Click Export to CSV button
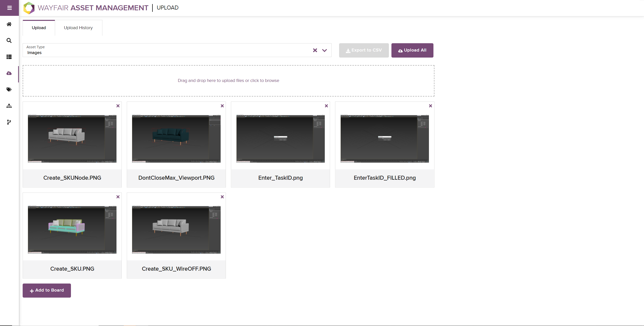The height and width of the screenshot is (326, 644). coord(364,50)
